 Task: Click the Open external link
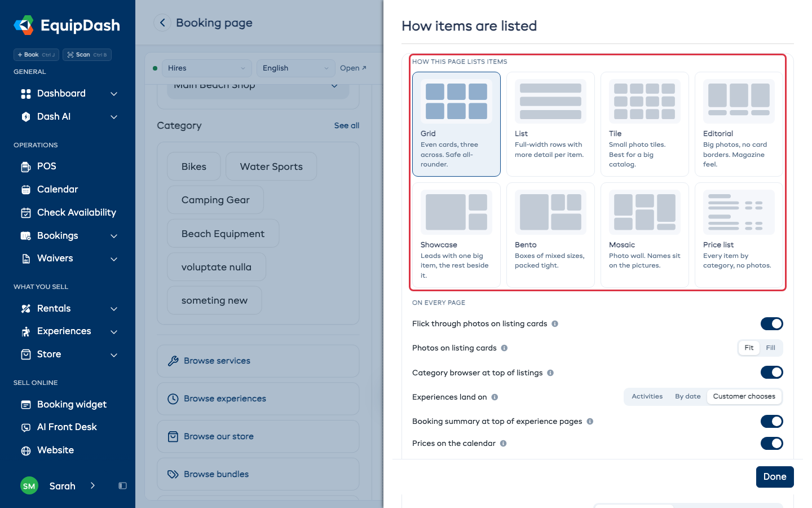[353, 68]
